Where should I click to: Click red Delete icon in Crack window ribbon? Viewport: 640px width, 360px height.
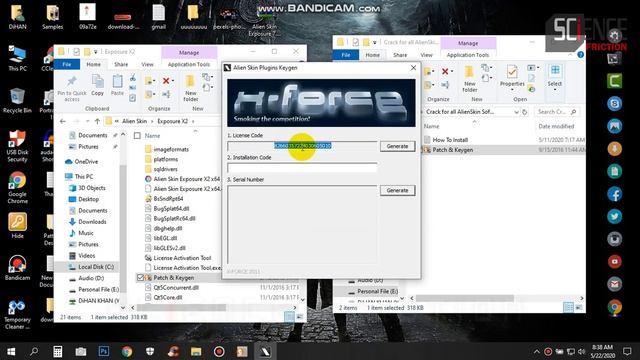click(x=445, y=72)
